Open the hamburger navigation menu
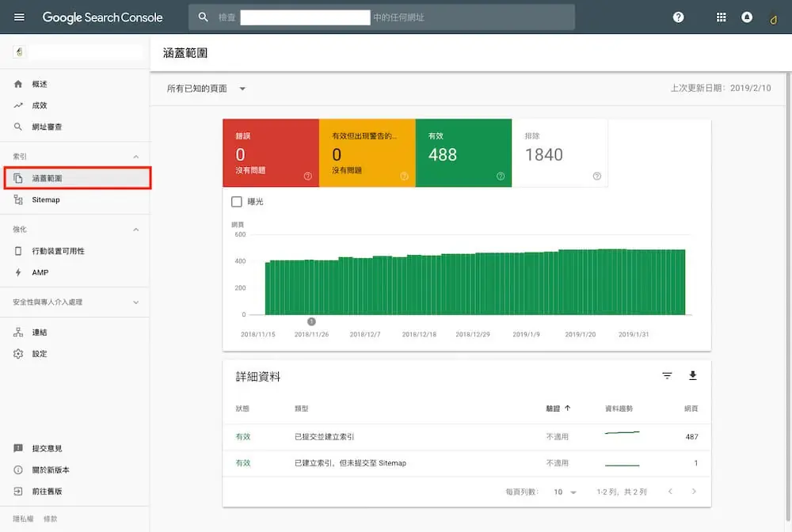Screen dimensions: 792x532 (x=19, y=17)
